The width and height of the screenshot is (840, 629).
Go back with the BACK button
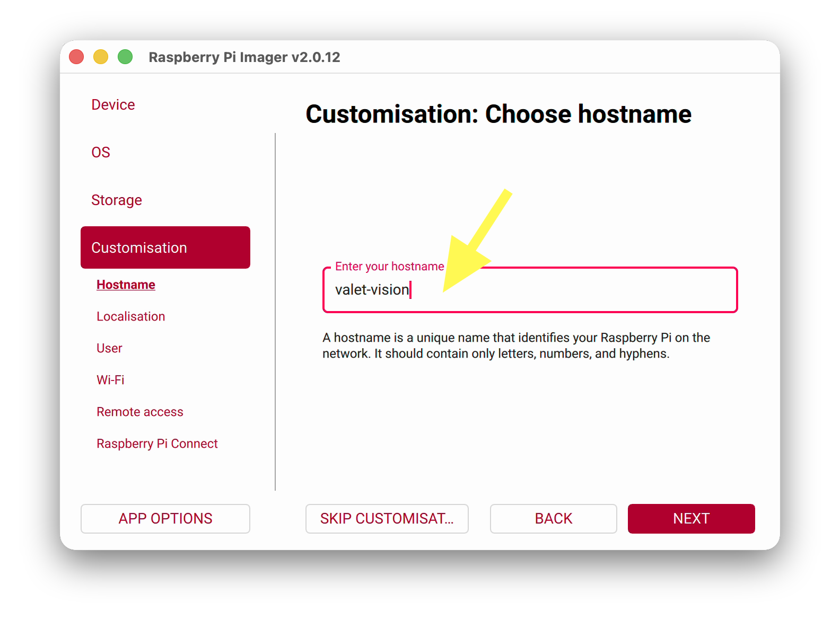[x=554, y=518]
